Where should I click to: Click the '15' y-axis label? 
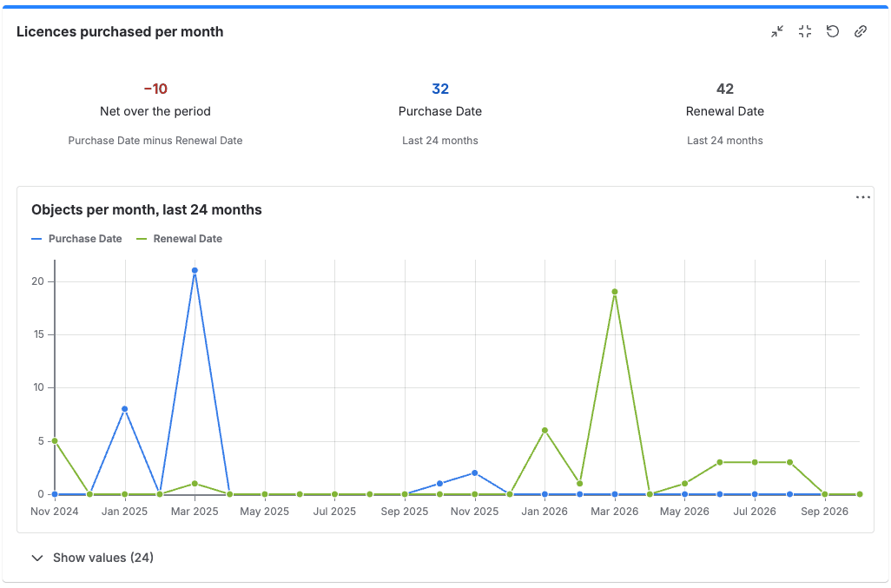[x=38, y=334]
